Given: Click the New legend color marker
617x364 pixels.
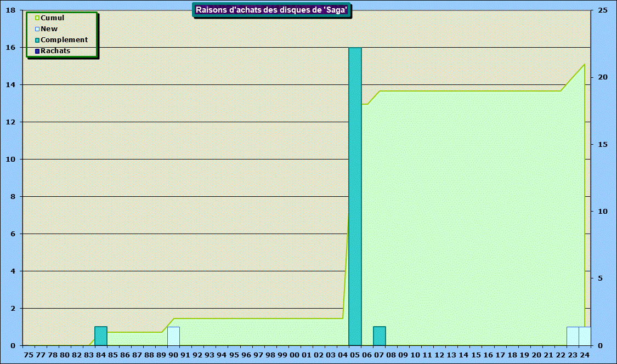Looking at the screenshot, I should pos(37,29).
